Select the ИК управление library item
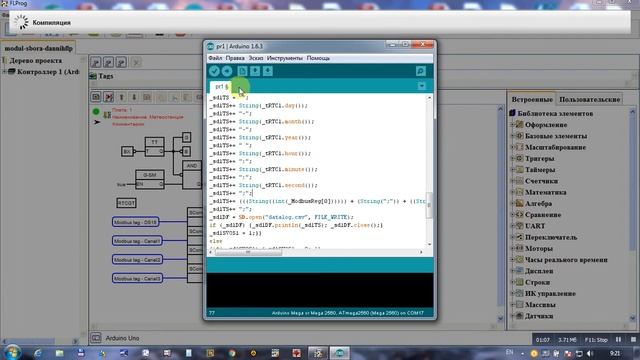Image resolution: width=640 pixels, height=360 pixels. click(x=550, y=293)
